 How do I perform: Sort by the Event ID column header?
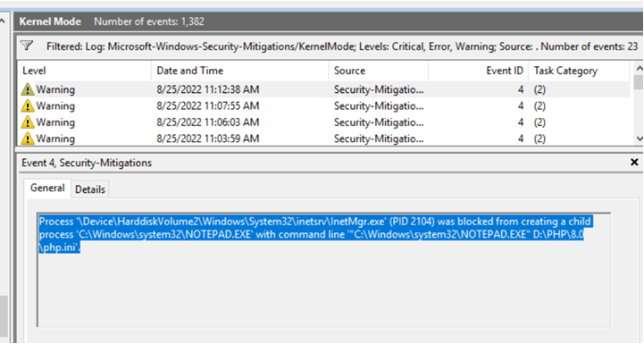[478, 71]
